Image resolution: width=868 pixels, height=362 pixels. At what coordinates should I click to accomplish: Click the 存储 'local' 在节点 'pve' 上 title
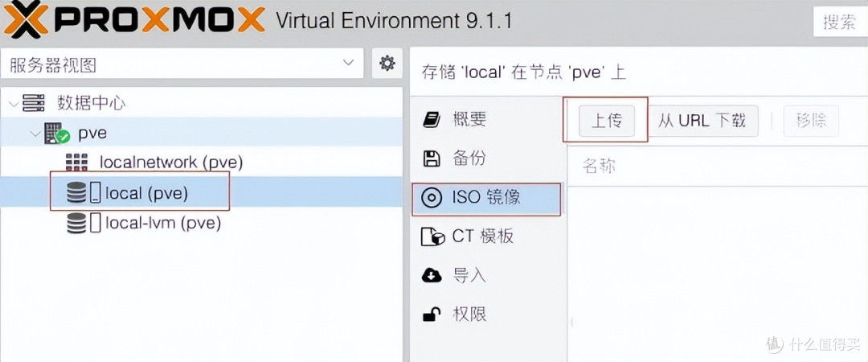(x=524, y=72)
